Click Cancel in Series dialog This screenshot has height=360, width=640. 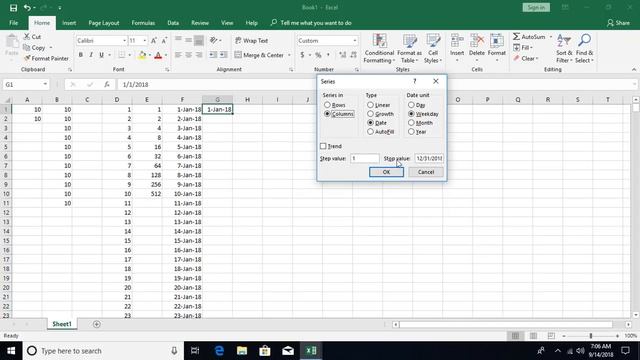[426, 172]
